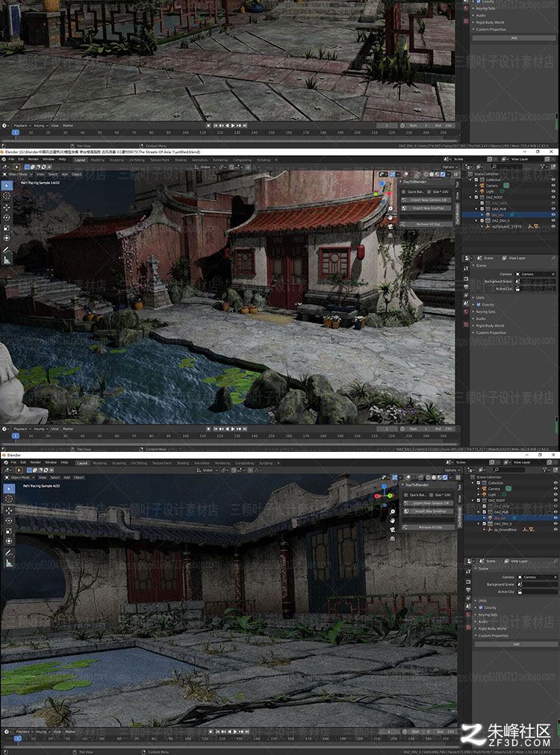Screen dimensions: 560x755
Task: Select the Rotate tool in middle window
Action: [x=7, y=217]
